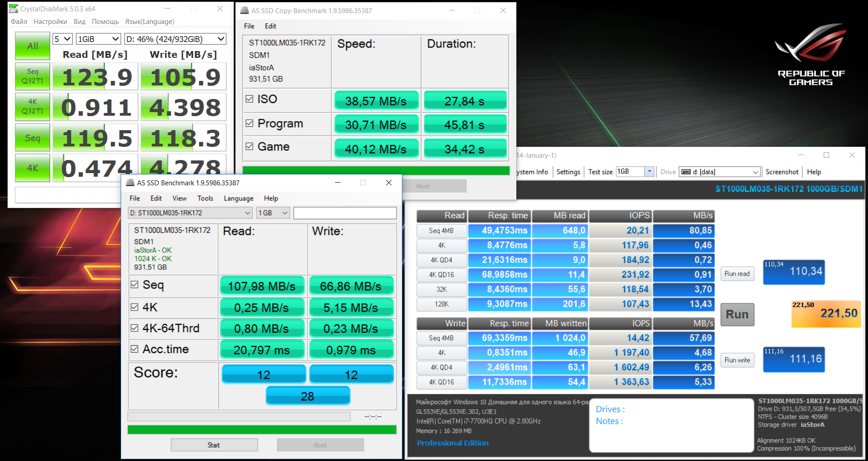Uncheck the 4K-64Thrd test checkbox
Image resolution: width=868 pixels, height=461 pixels.
[x=134, y=328]
